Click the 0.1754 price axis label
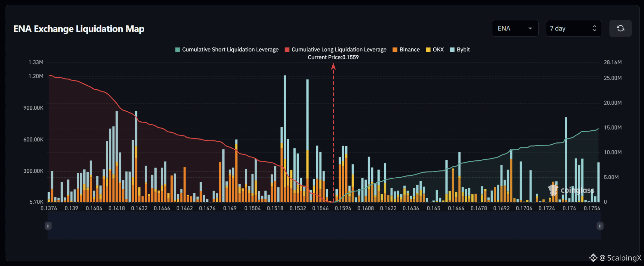The width and height of the screenshot is (644, 266). coord(592,208)
